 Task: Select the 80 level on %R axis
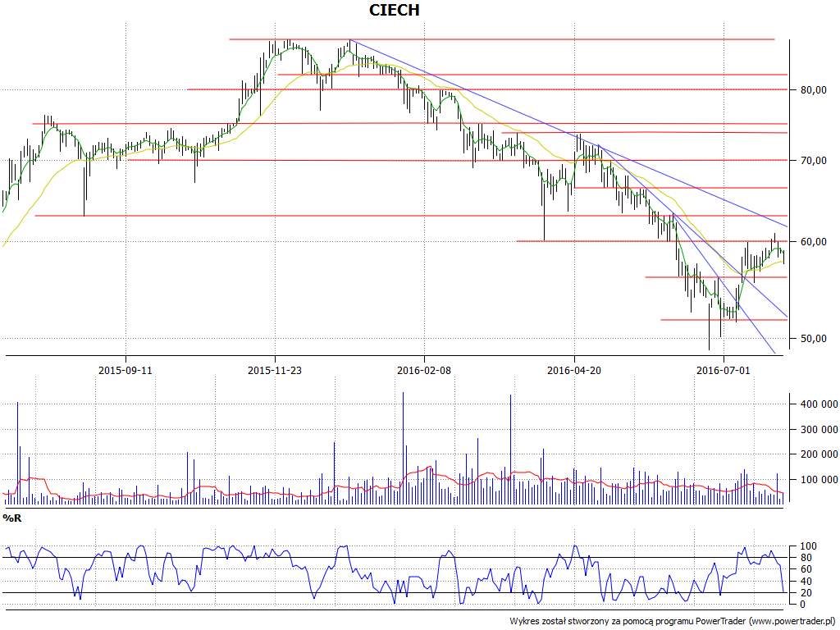[x=808, y=558]
